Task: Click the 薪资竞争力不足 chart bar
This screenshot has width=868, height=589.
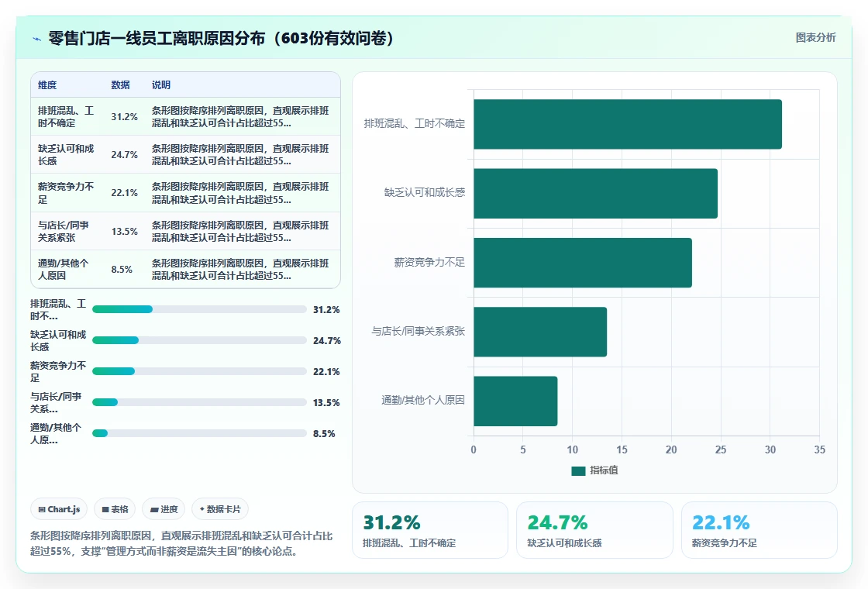Action: (x=583, y=263)
